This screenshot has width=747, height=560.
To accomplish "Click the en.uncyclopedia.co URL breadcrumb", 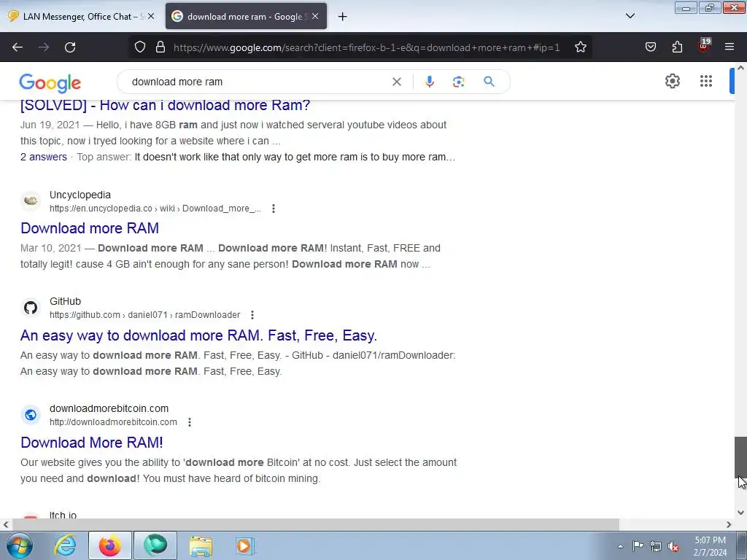I will (155, 209).
